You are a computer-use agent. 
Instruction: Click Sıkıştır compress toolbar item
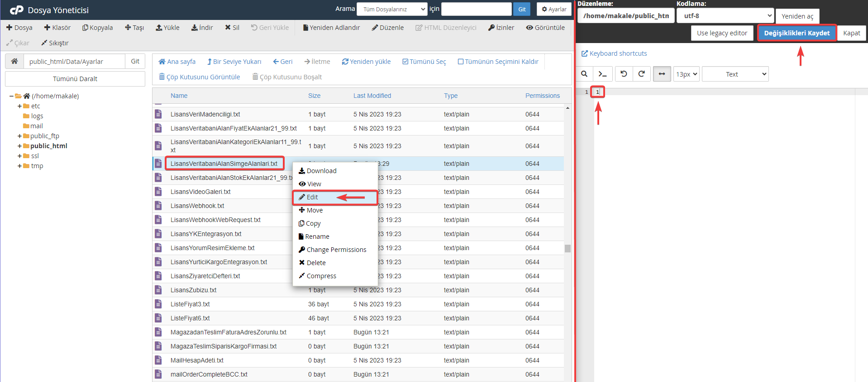click(x=55, y=43)
